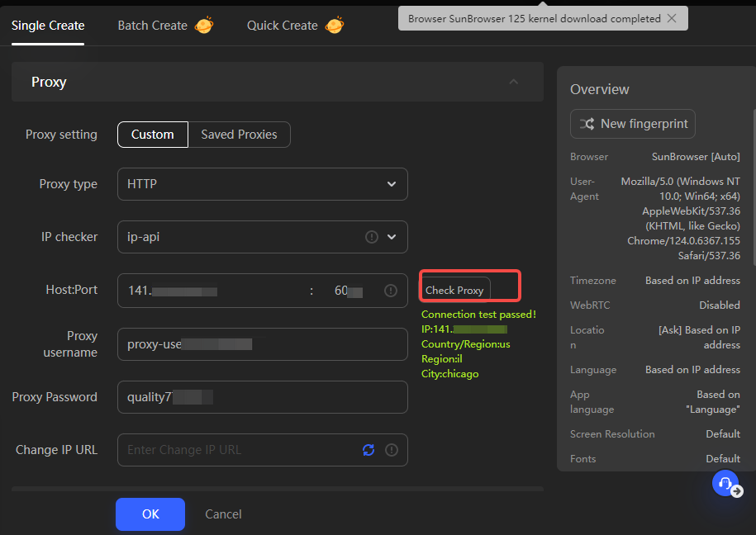The width and height of the screenshot is (756, 535).
Task: Click the info icon in IP checker field
Action: [372, 237]
